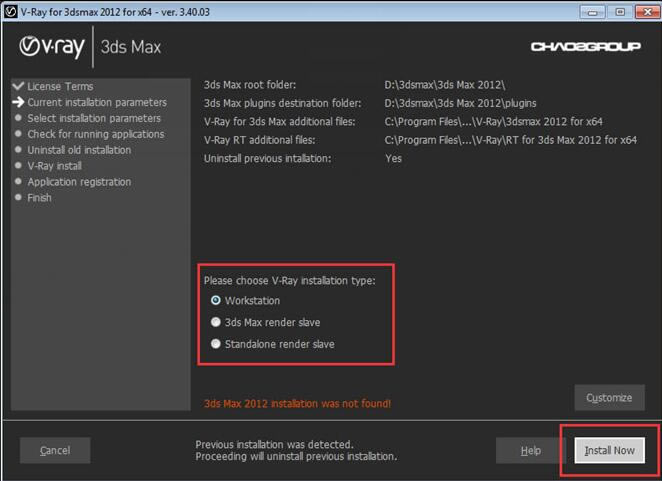Click the V-Ray logo in header
The image size is (662, 481).
[x=50, y=47]
